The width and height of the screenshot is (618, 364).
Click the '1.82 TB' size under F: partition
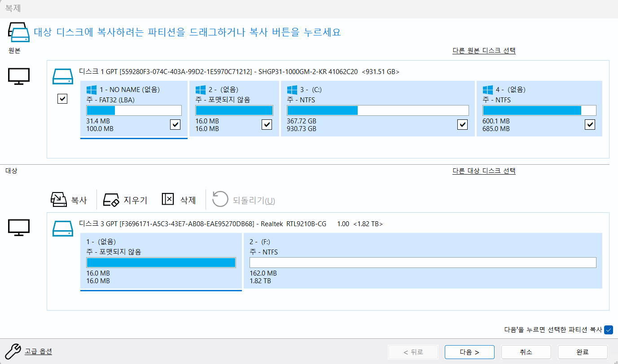(x=260, y=281)
